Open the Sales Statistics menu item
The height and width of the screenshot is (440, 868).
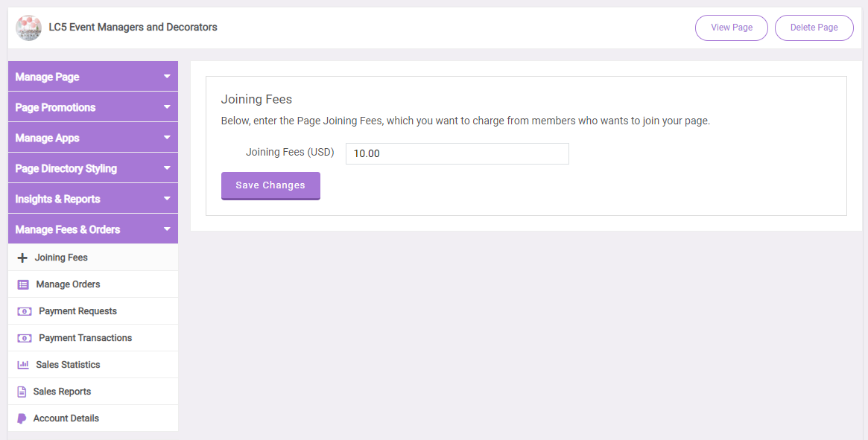[93, 365]
